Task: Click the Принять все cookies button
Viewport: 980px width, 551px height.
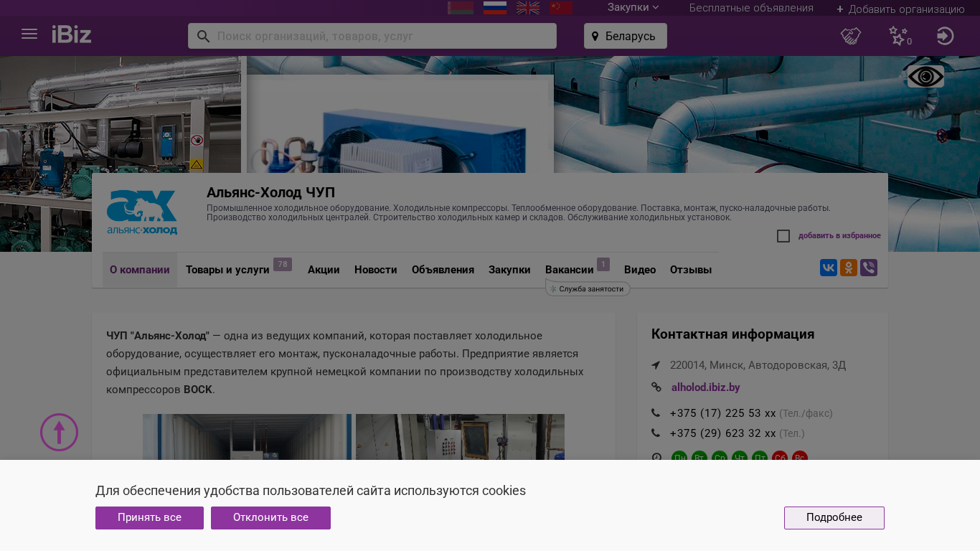Action: (x=149, y=518)
